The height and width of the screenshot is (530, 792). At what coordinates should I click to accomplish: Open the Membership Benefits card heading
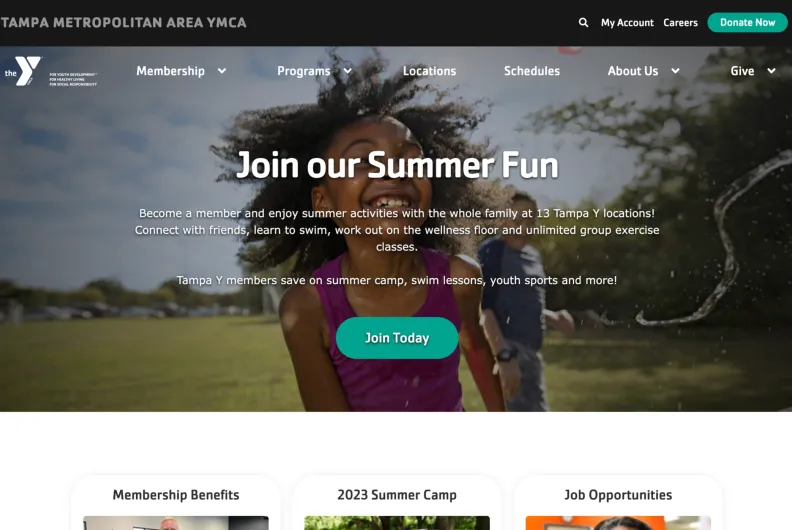pos(176,495)
